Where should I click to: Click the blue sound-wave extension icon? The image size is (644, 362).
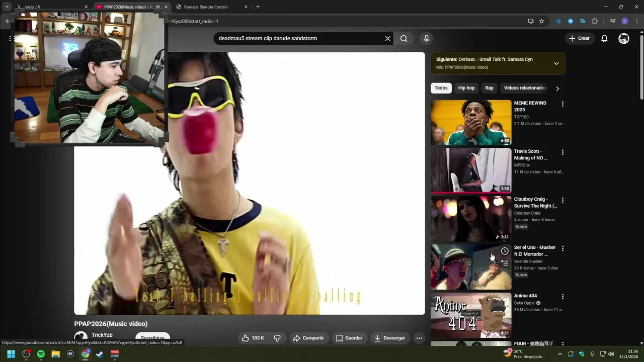(558, 21)
